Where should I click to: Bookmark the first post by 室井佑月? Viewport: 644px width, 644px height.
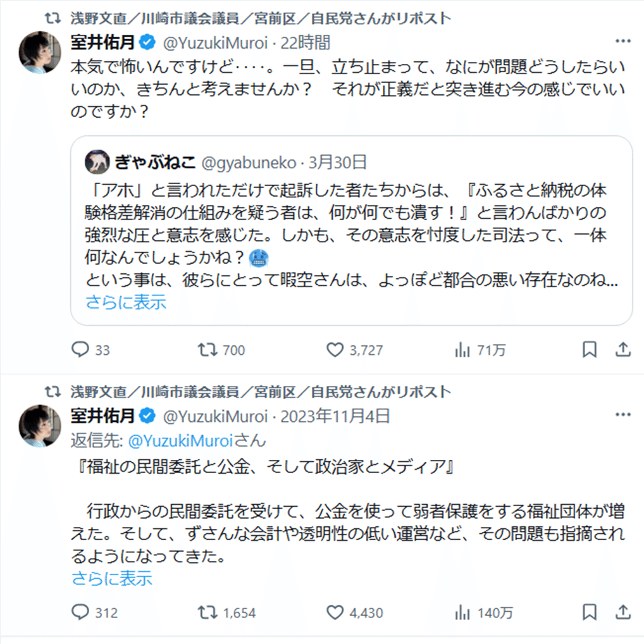coord(589,350)
